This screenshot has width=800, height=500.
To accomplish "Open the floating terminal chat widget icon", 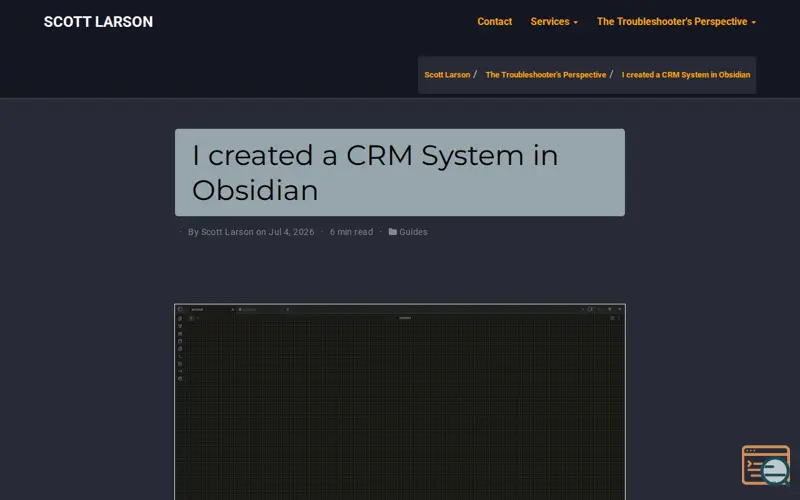I will pos(766,465).
